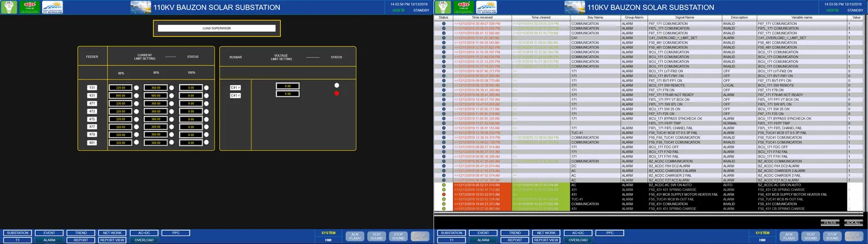Click FILTER button in alarm list

click(x=830, y=223)
